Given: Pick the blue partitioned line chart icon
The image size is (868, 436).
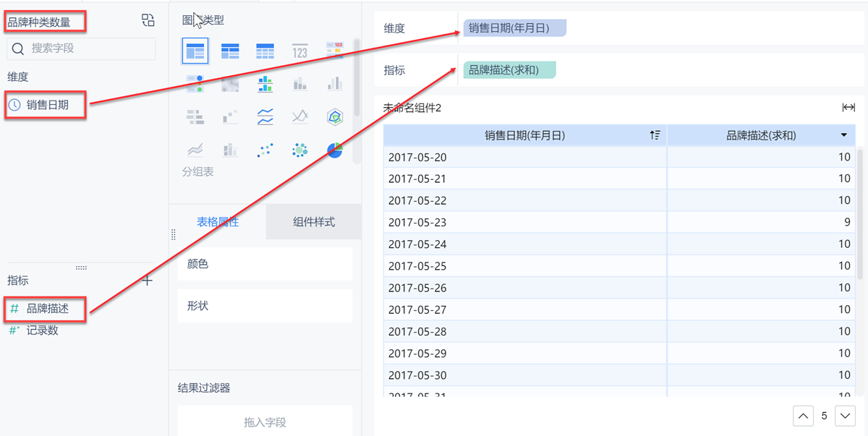Looking at the screenshot, I should (x=265, y=116).
